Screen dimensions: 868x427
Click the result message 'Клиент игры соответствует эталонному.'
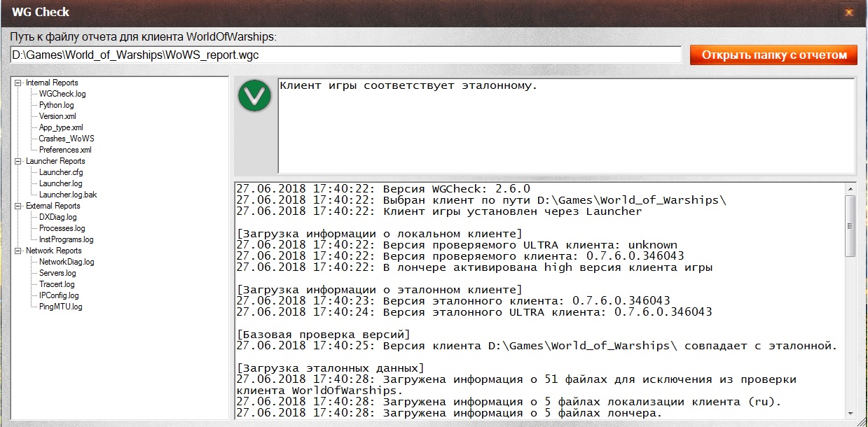pyautogui.click(x=408, y=86)
